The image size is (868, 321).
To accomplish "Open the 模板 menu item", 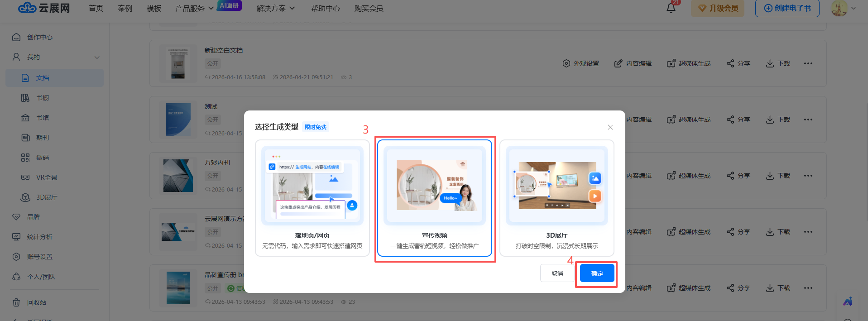I will point(154,9).
